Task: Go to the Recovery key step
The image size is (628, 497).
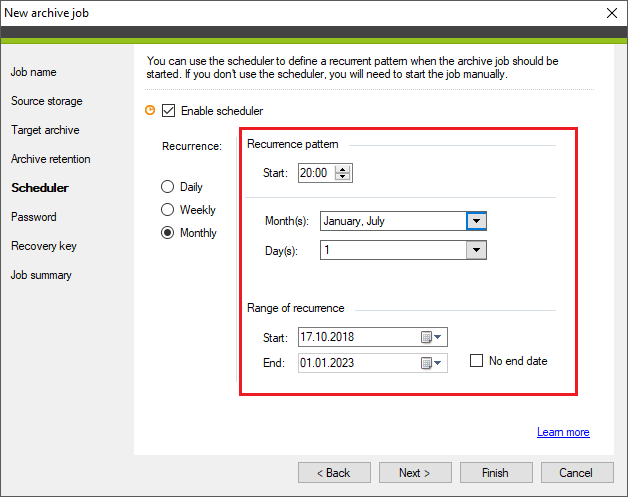Action: pyautogui.click(x=44, y=246)
